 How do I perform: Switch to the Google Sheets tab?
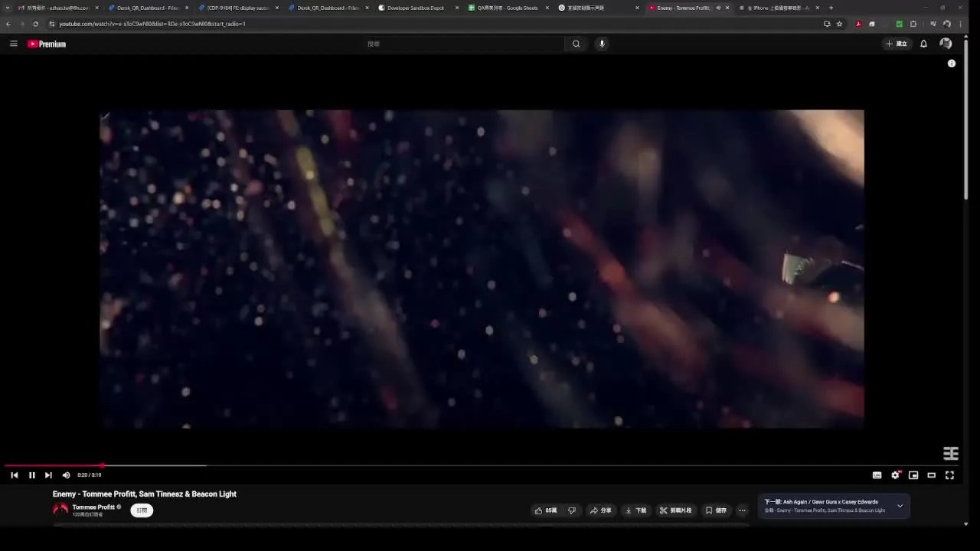coord(507,8)
